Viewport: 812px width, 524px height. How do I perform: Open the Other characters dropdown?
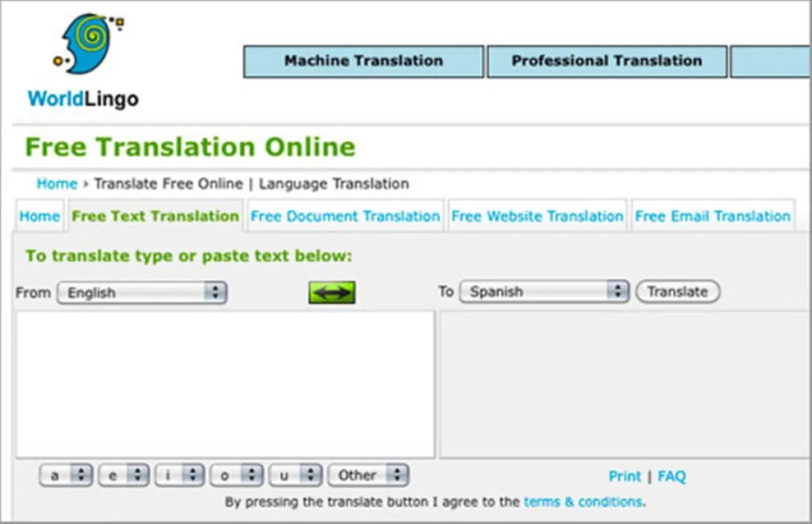pos(368,475)
